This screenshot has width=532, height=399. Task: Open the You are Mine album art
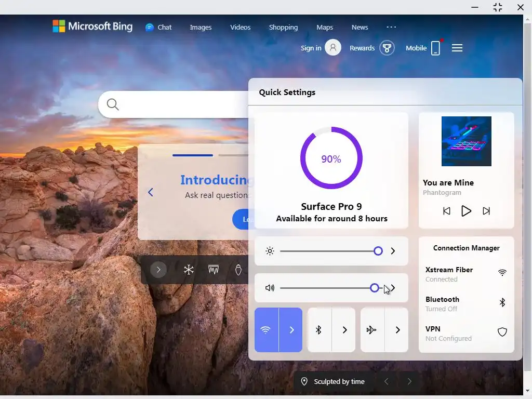point(466,141)
